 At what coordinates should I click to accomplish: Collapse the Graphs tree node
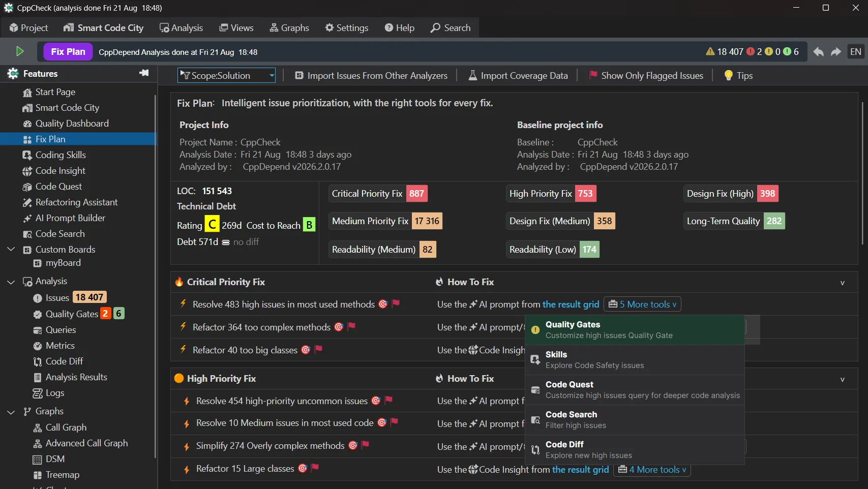(11, 411)
